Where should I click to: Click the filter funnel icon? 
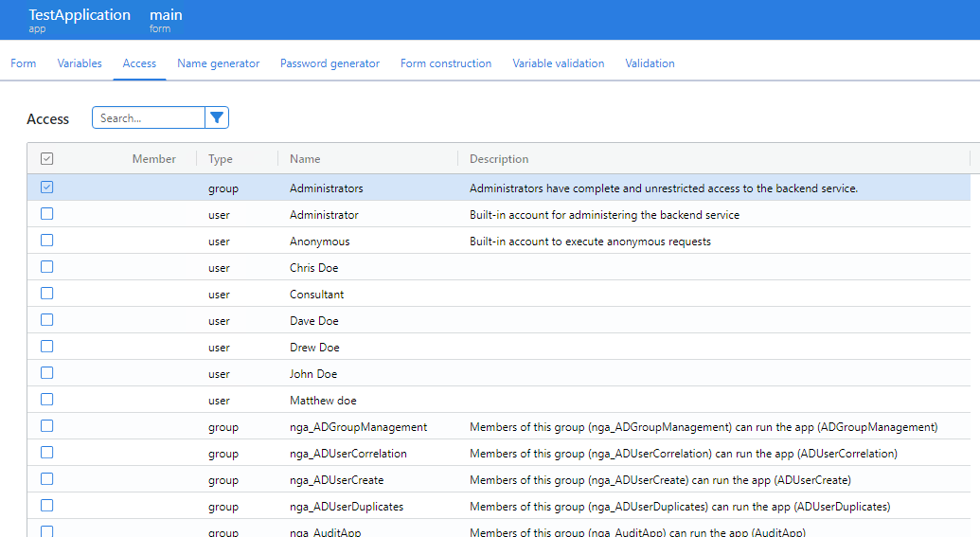tap(217, 117)
